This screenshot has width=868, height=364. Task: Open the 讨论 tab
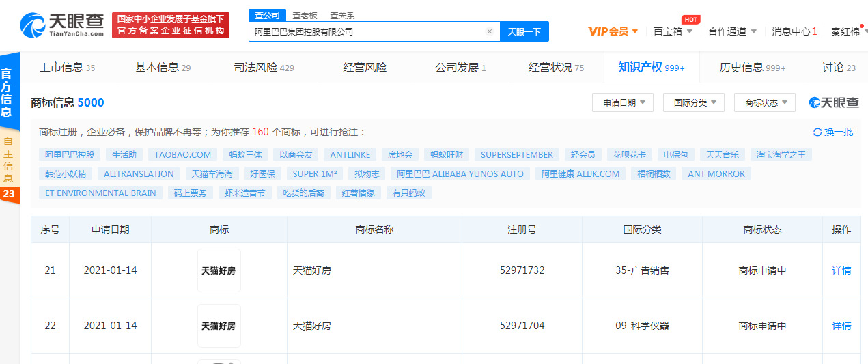point(839,67)
